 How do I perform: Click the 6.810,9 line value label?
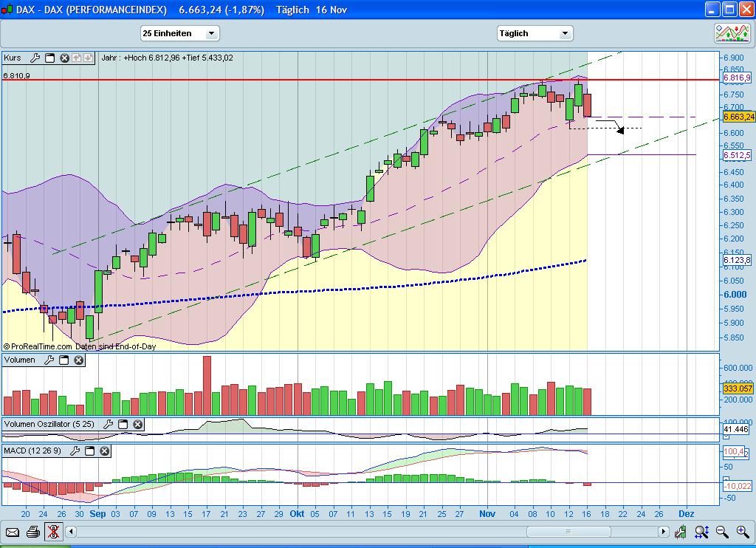point(16,76)
